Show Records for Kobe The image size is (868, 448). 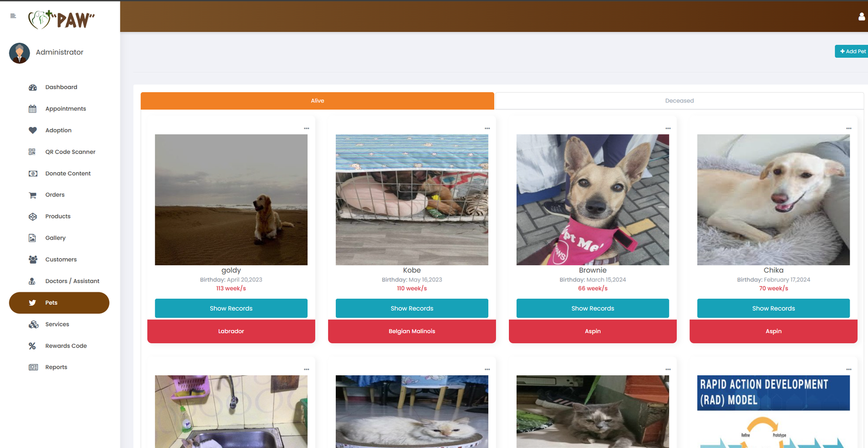412,309
